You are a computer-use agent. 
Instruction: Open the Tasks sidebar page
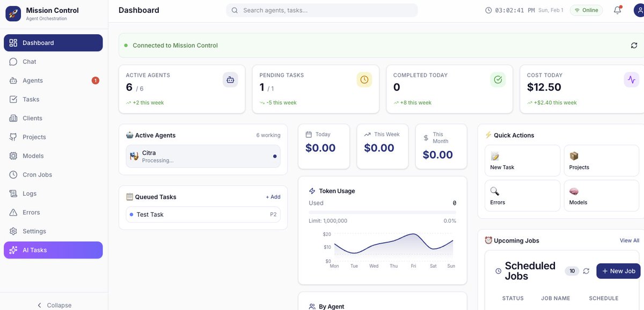(x=53, y=99)
